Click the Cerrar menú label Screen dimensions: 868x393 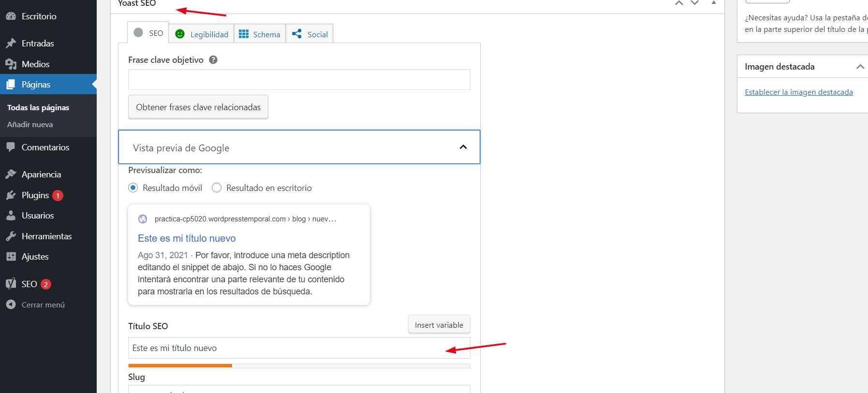[x=43, y=305]
